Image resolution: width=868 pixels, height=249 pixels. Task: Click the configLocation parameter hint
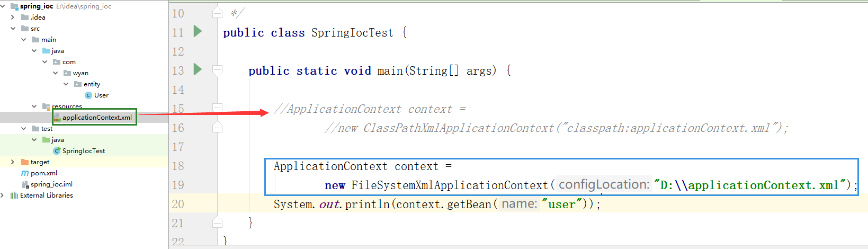click(604, 184)
